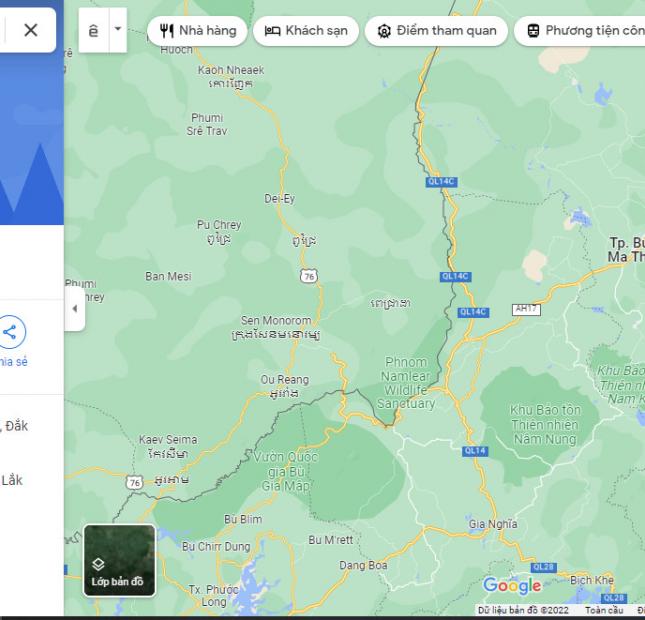
Task: Click Khu Bảo tồn Thiên nhiên Nam Nung label
Action: point(545,425)
